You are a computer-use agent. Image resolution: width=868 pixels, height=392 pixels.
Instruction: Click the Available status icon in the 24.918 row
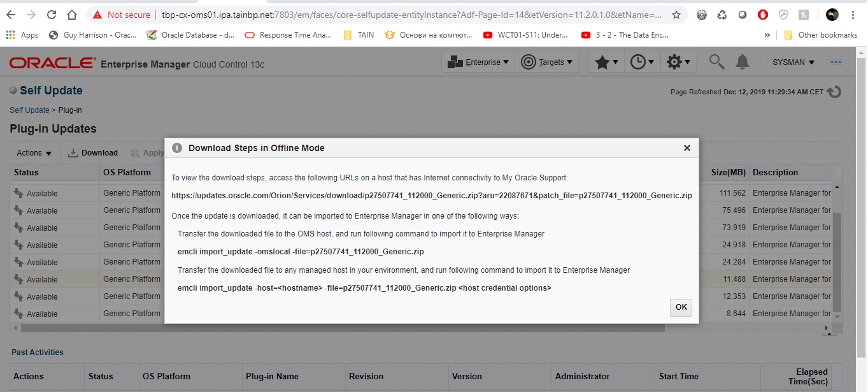(x=18, y=245)
